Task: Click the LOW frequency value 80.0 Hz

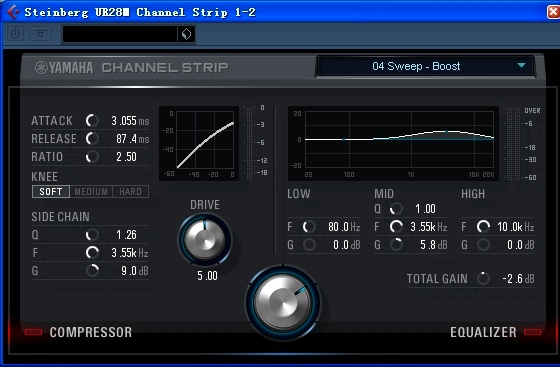Action: 344,227
